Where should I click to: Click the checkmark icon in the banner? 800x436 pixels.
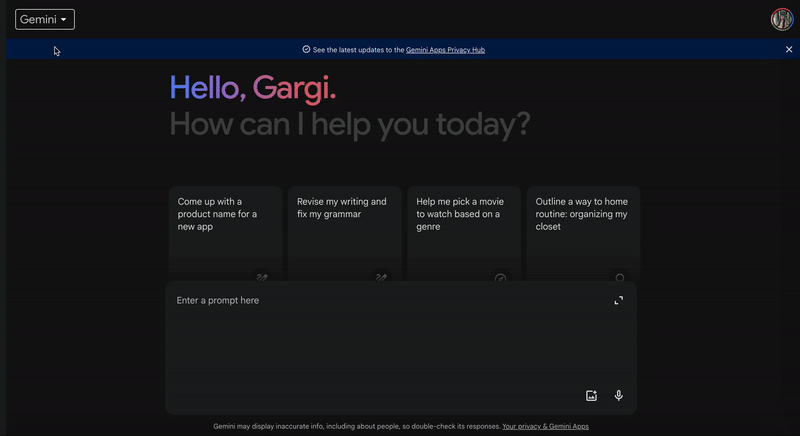pyautogui.click(x=306, y=49)
